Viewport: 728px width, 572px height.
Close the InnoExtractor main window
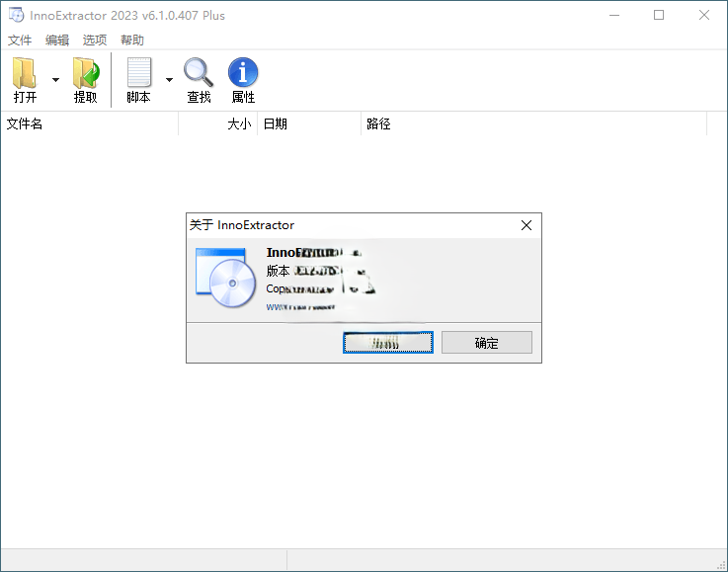704,16
